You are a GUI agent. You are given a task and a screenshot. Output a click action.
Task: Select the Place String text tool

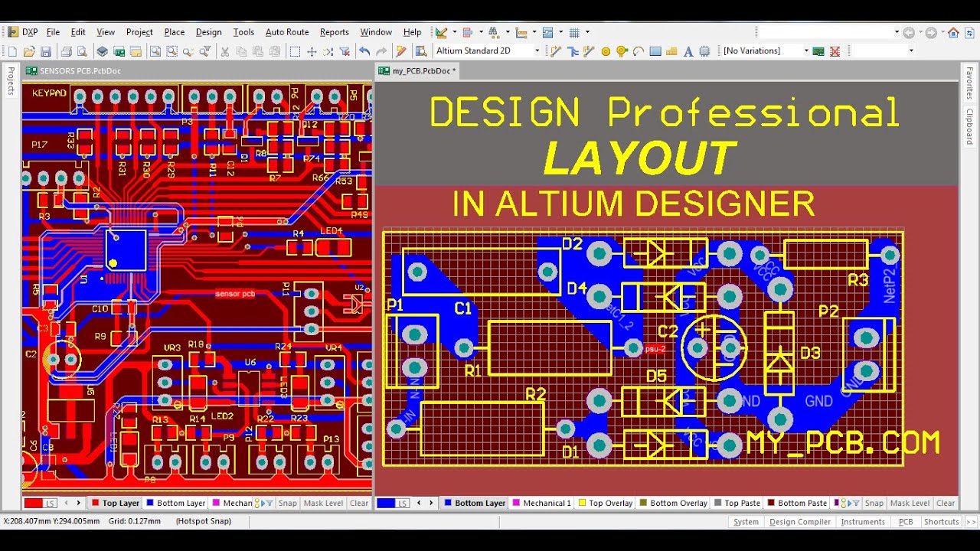point(688,51)
